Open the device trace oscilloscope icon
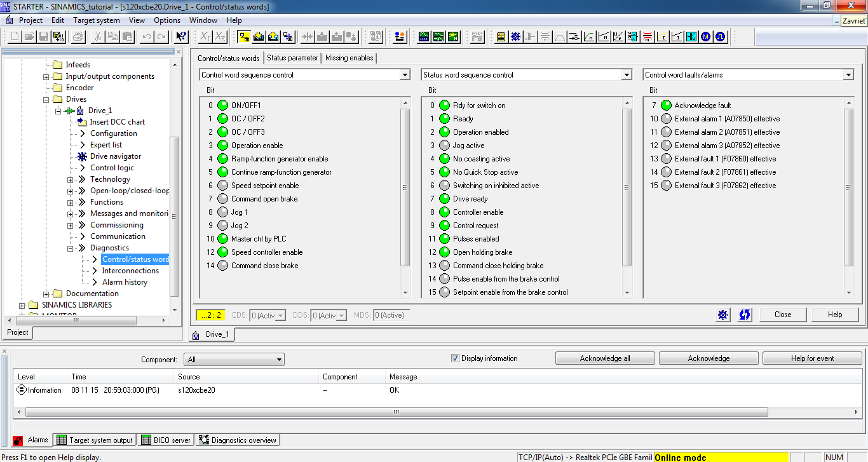 click(x=424, y=37)
